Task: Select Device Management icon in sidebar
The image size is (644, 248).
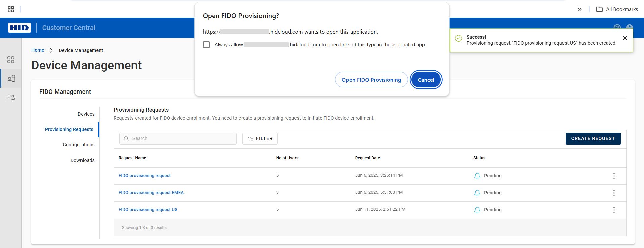Action: coord(11,78)
